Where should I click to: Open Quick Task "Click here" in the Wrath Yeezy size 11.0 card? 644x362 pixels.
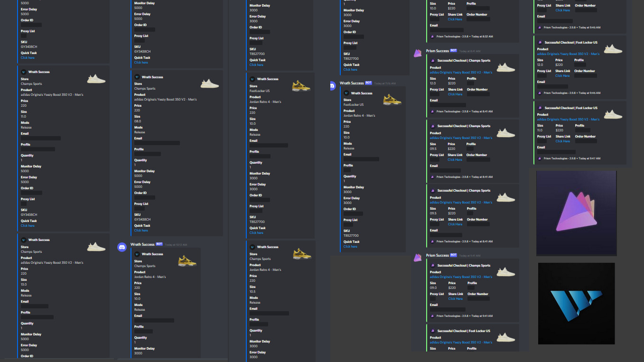pyautogui.click(x=28, y=225)
